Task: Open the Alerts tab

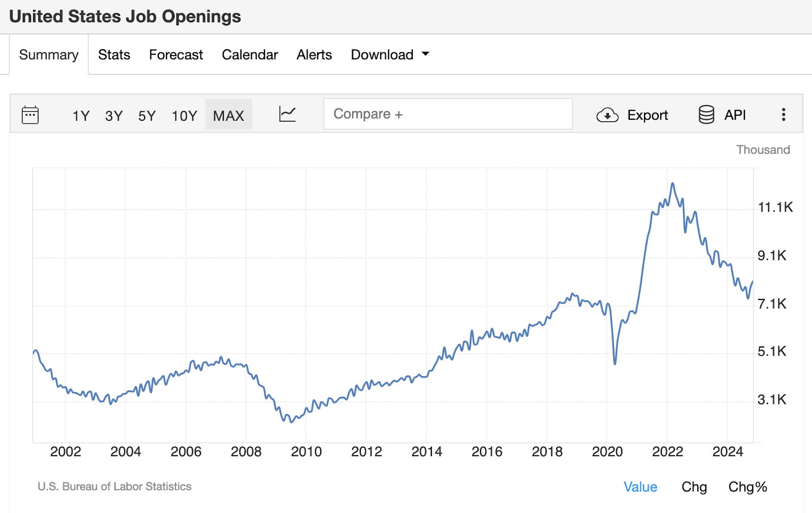Action: pyautogui.click(x=314, y=55)
